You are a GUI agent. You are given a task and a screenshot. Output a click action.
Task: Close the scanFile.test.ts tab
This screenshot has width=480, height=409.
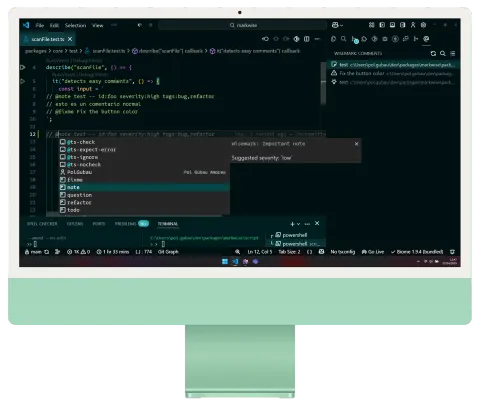[x=70, y=39]
